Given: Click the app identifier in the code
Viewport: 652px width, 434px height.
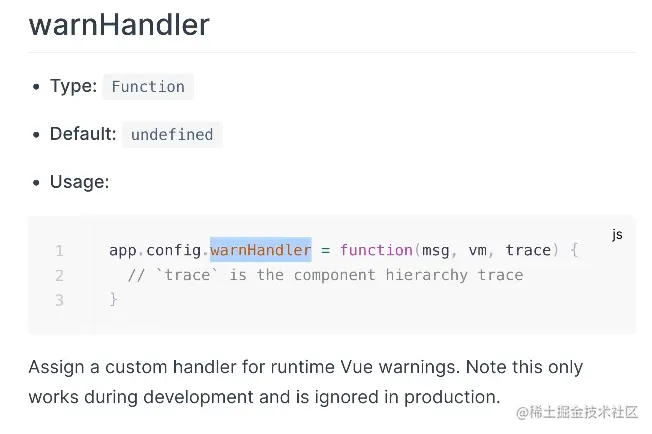Looking at the screenshot, I should (x=122, y=250).
